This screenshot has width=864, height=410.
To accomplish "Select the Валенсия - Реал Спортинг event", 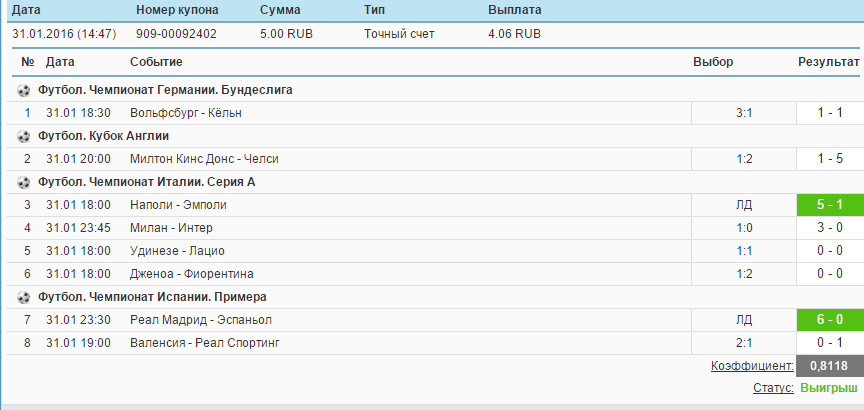I will (x=204, y=343).
